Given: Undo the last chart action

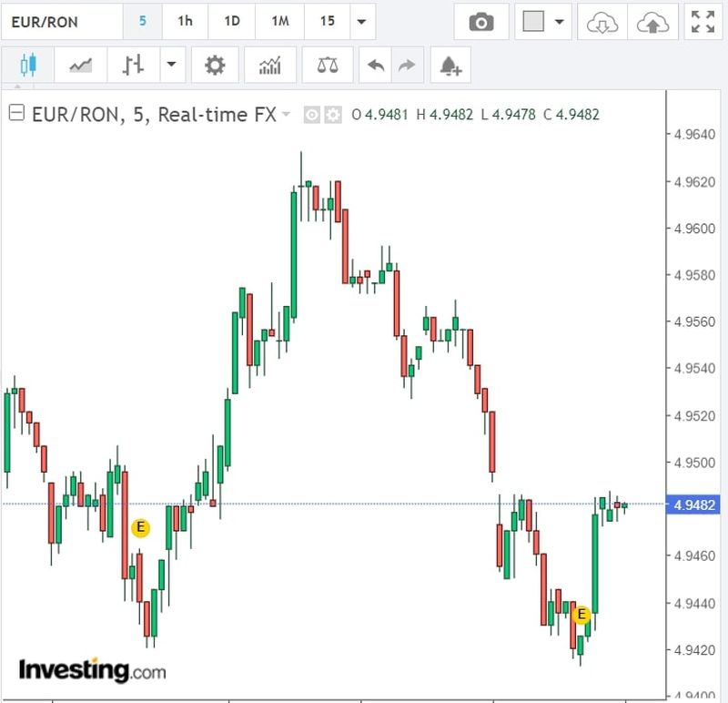Looking at the screenshot, I should [x=375, y=66].
